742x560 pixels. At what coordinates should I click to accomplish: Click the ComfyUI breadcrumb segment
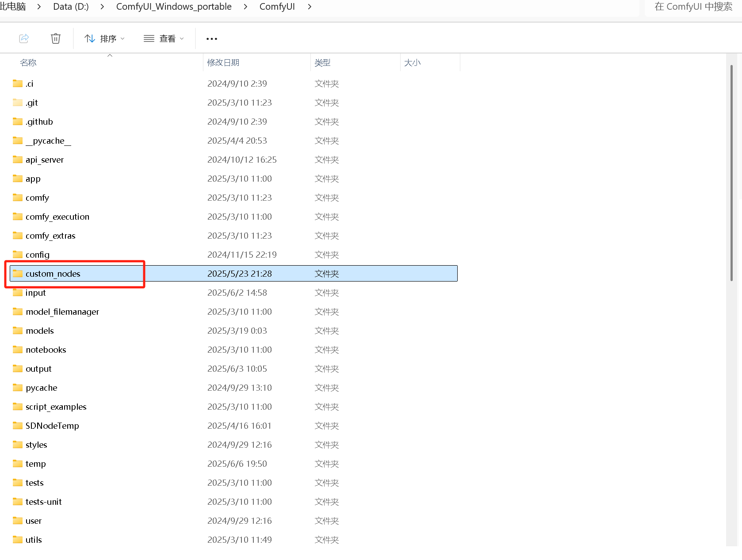click(x=277, y=7)
